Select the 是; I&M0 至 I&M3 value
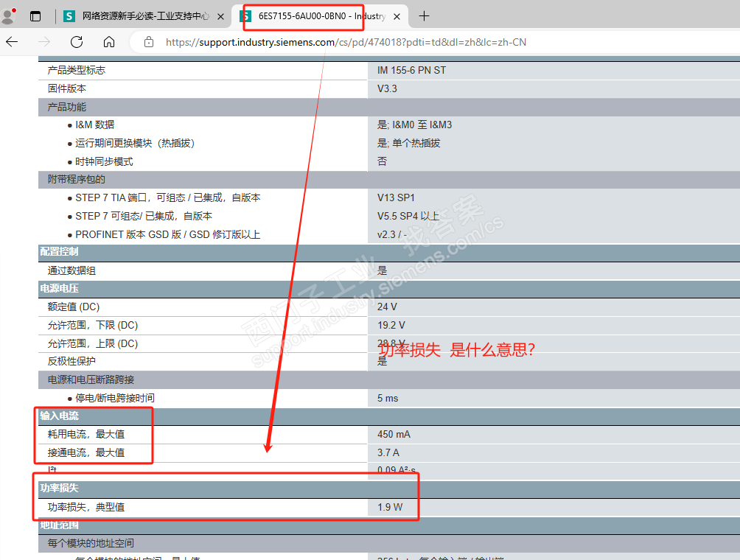Screen dimensions: 740x560 pos(414,125)
